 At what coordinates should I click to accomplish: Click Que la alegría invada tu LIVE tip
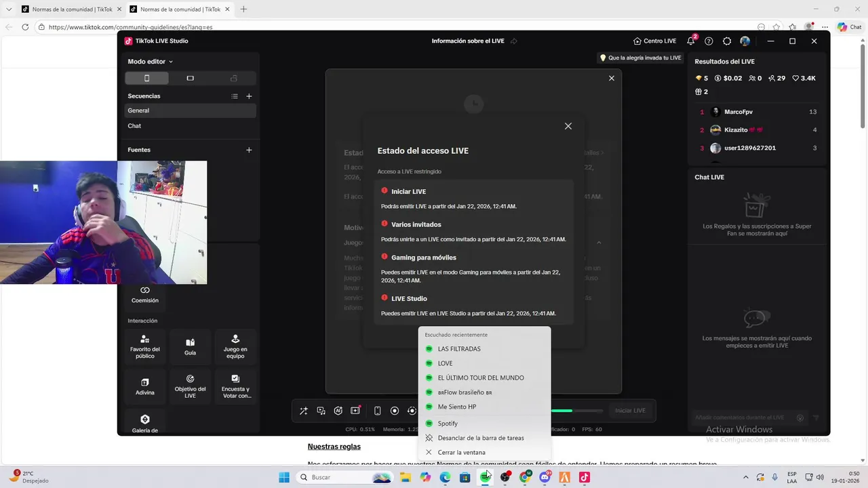[640, 58]
